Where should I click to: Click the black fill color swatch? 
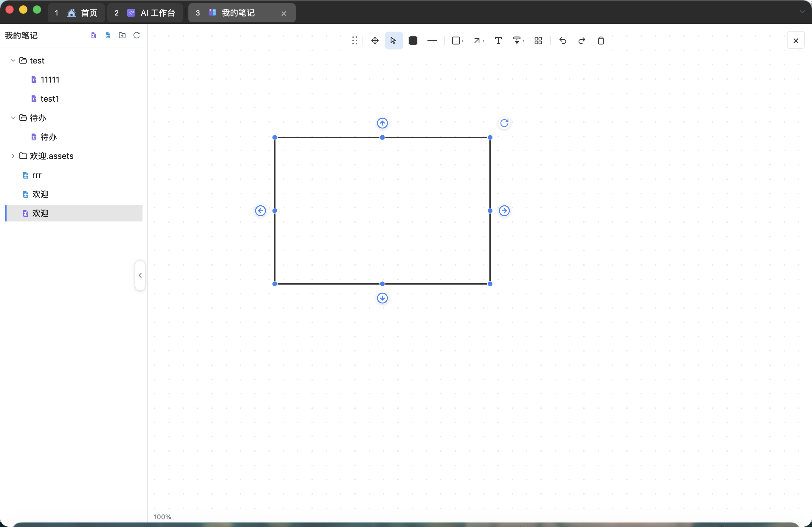click(x=413, y=41)
